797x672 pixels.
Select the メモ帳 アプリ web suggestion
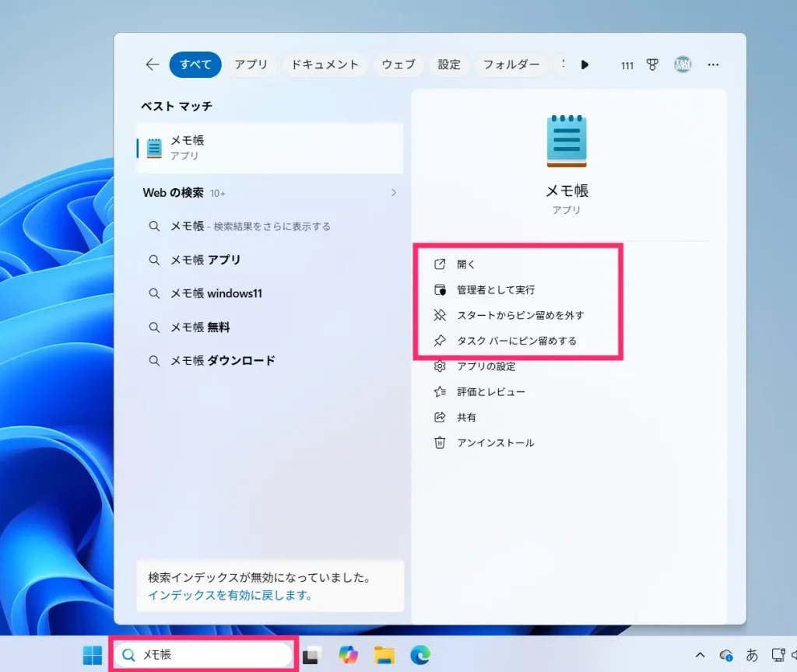point(270,260)
